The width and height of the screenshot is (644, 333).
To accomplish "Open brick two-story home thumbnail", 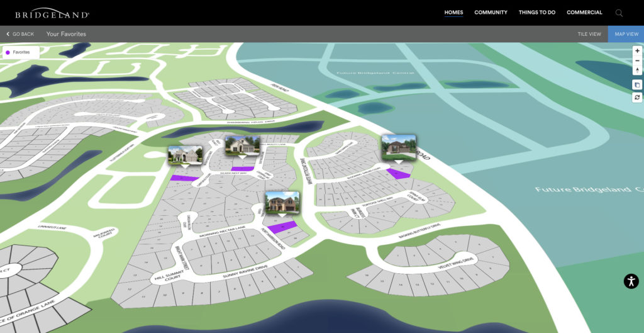I will (282, 203).
